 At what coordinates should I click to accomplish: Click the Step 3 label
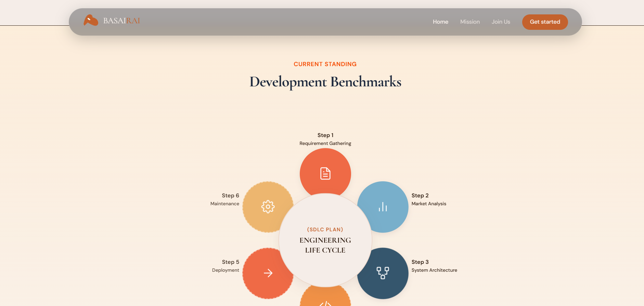[x=420, y=262]
